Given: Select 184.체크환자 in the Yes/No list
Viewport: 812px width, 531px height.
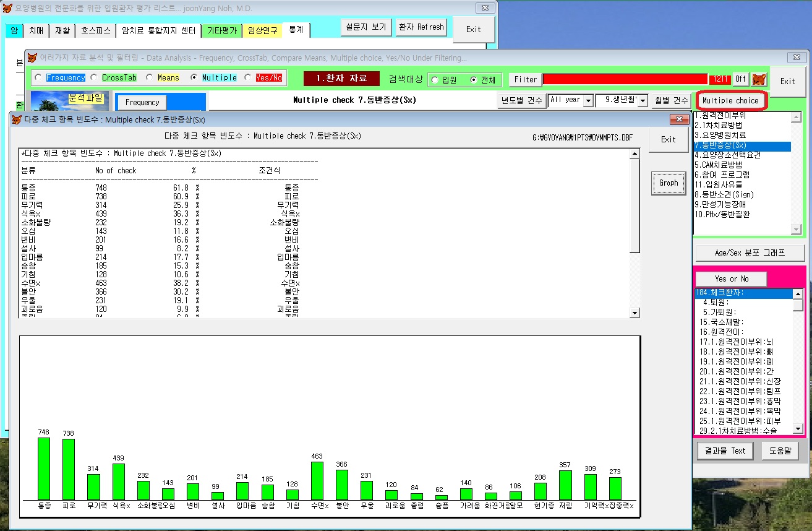Looking at the screenshot, I should tap(743, 293).
